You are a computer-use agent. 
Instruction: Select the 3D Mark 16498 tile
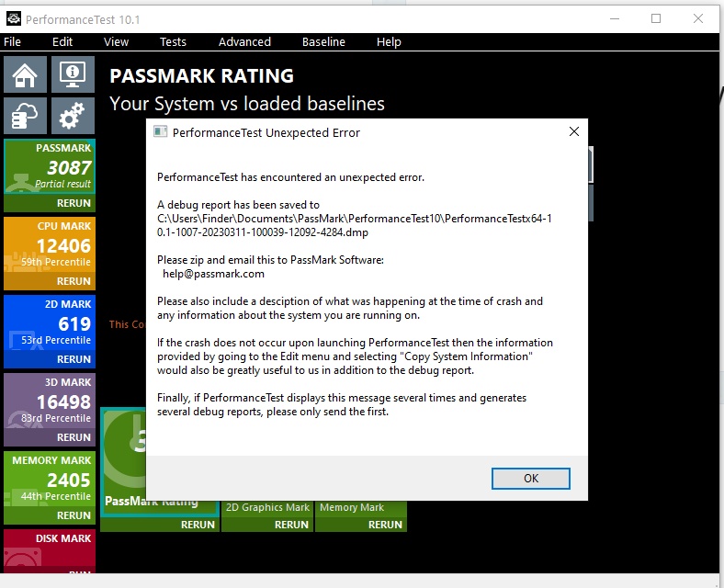tap(50, 401)
